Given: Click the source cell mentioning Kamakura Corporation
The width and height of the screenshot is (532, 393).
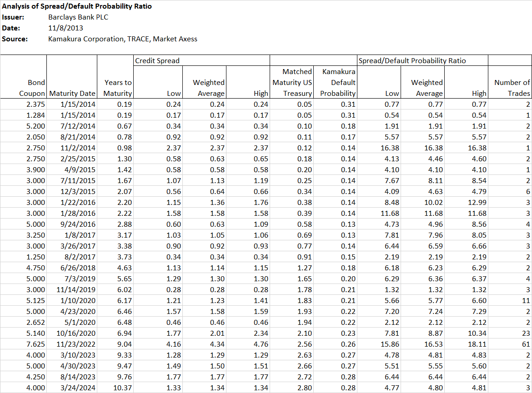Looking at the screenshot, I should click(x=122, y=39).
